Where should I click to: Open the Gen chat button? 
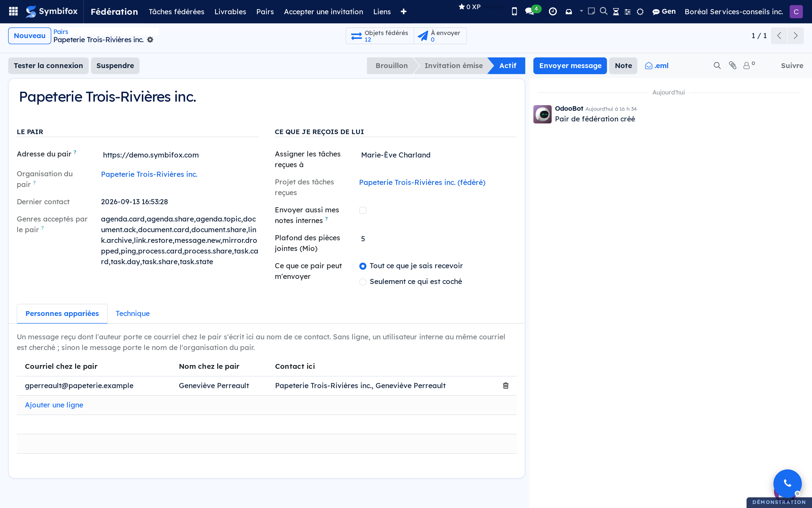[664, 11]
